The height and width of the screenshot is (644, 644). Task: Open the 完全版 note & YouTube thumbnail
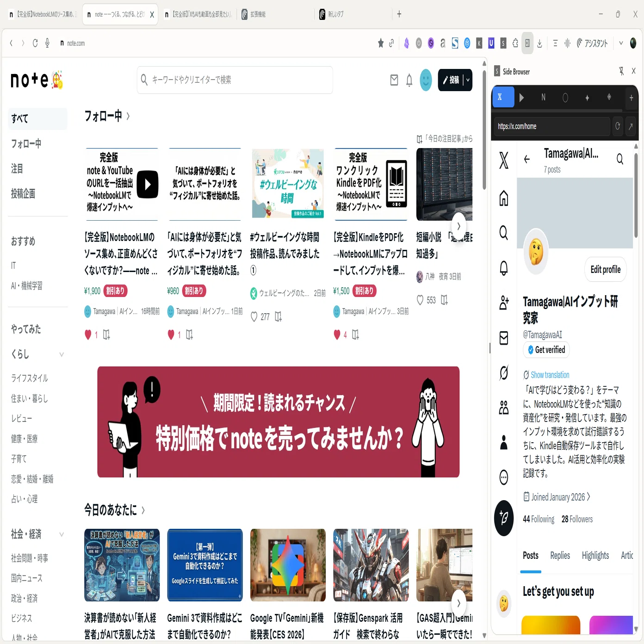click(x=122, y=184)
